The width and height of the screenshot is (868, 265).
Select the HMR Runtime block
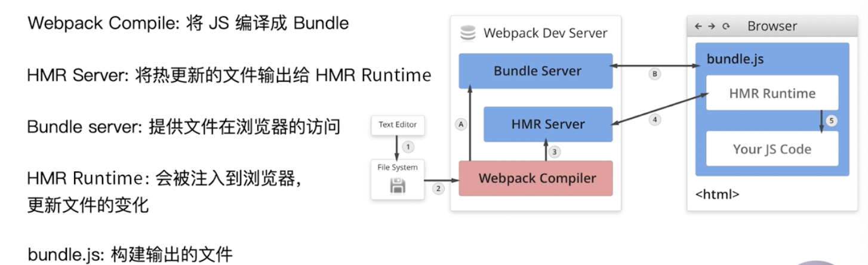click(772, 93)
